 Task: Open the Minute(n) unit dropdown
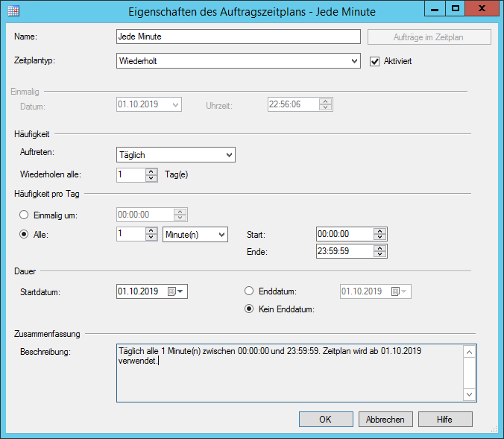tap(195, 234)
